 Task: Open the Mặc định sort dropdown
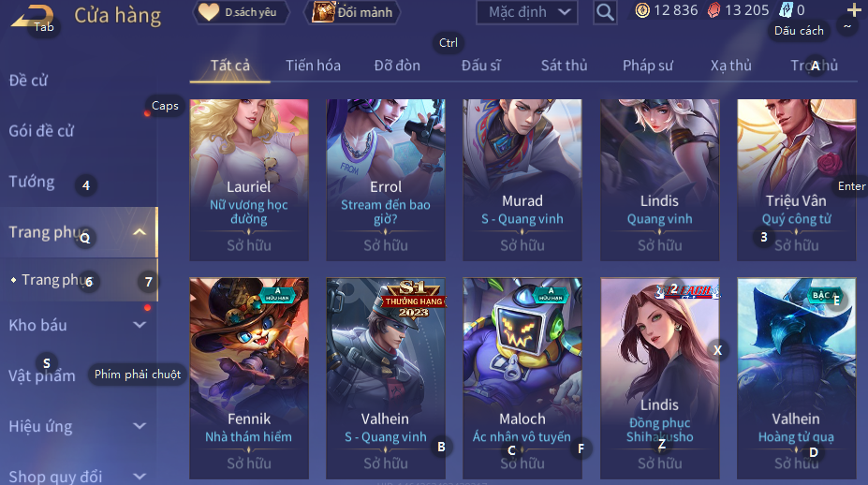[x=527, y=12]
